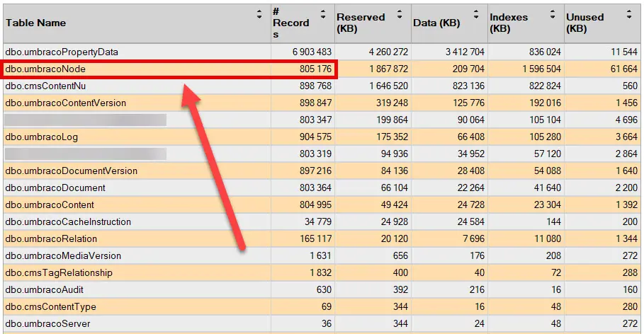Click data value 209 704
The width and height of the screenshot is (644, 334).
point(468,69)
